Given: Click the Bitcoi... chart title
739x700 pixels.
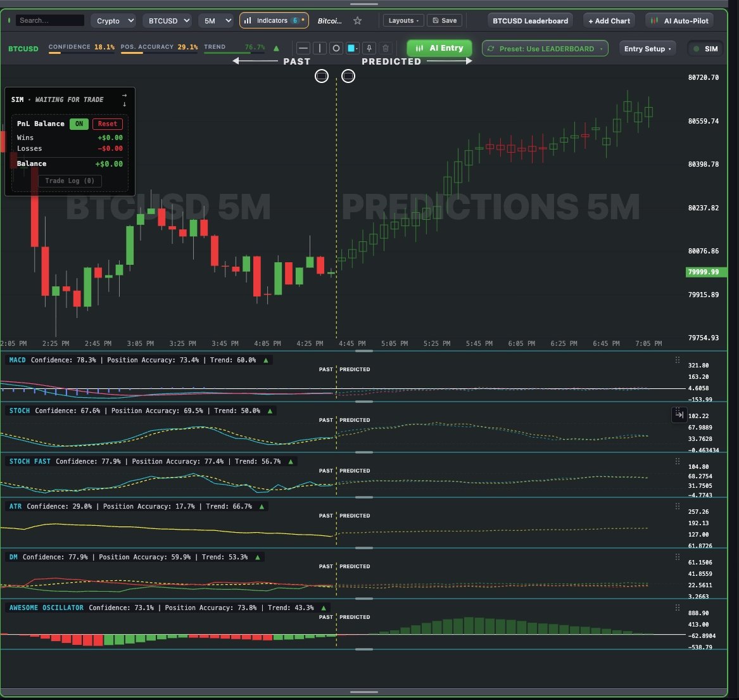Looking at the screenshot, I should coord(329,21).
